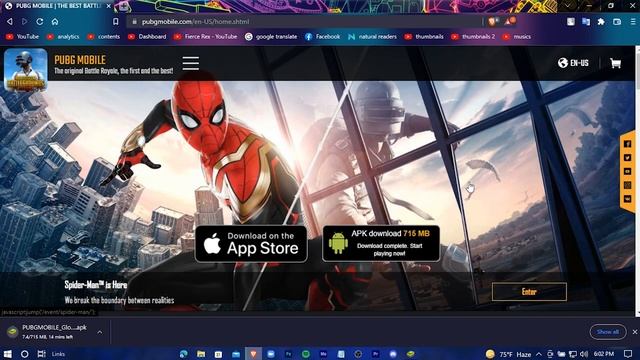This screenshot has height=360, width=640.
Task: Open the google translate bookmark
Action: (x=271, y=37)
